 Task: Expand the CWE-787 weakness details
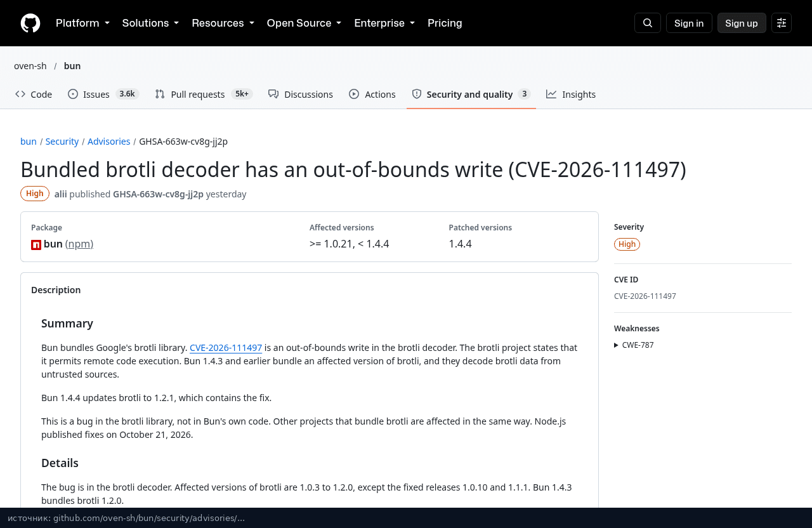(634, 345)
